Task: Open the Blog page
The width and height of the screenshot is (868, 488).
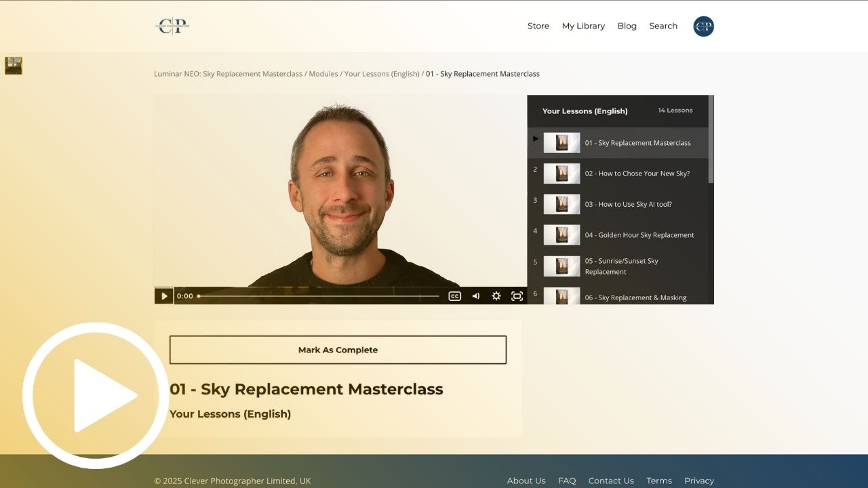Action: coord(627,26)
